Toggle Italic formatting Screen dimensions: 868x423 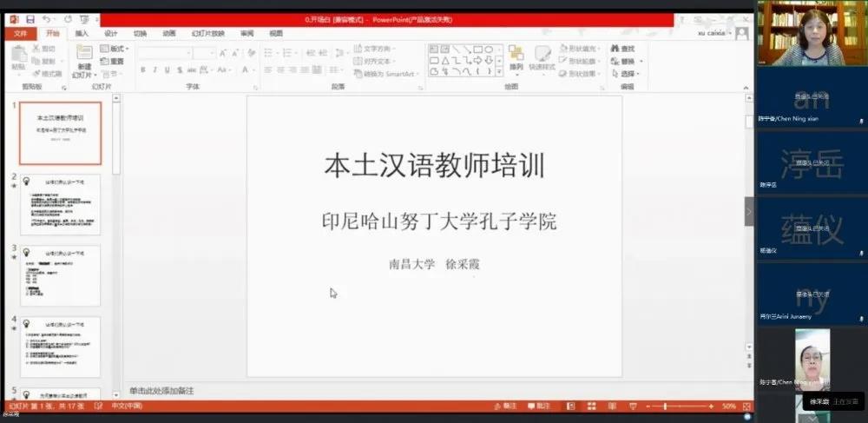155,69
